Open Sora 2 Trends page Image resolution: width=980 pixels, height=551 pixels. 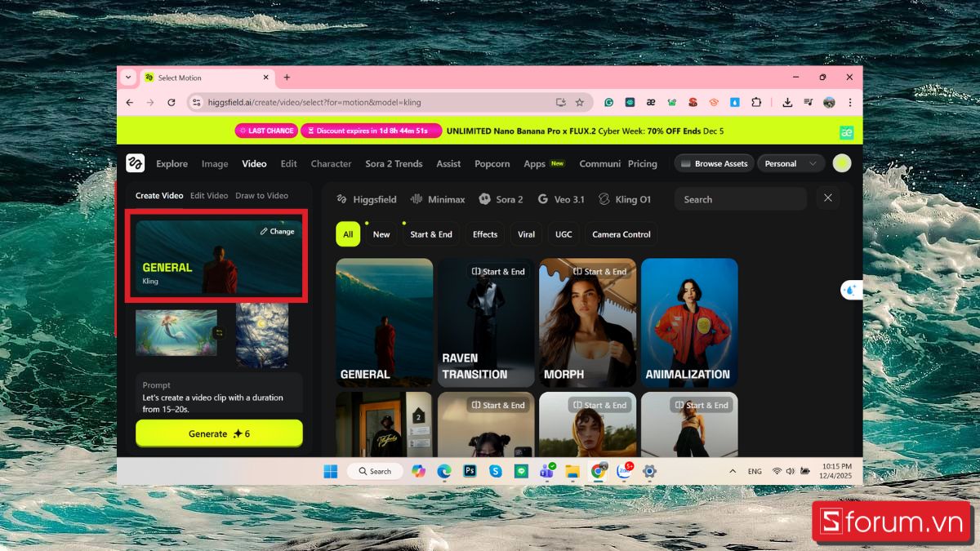(x=394, y=163)
